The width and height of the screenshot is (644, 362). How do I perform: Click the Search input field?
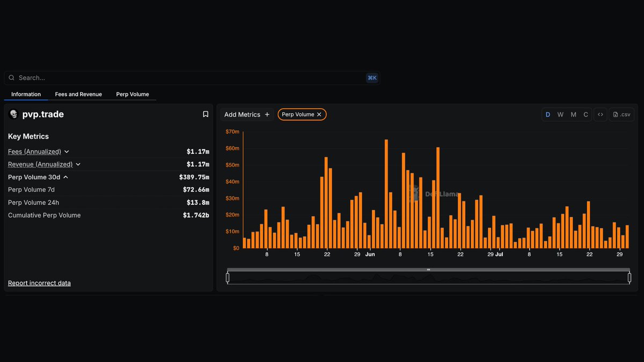click(x=192, y=78)
